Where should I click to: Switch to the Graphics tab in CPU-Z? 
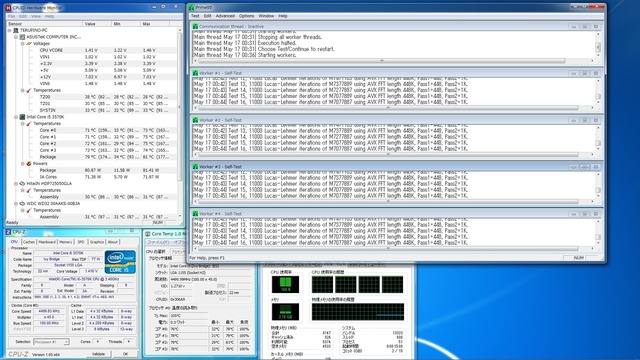click(97, 242)
